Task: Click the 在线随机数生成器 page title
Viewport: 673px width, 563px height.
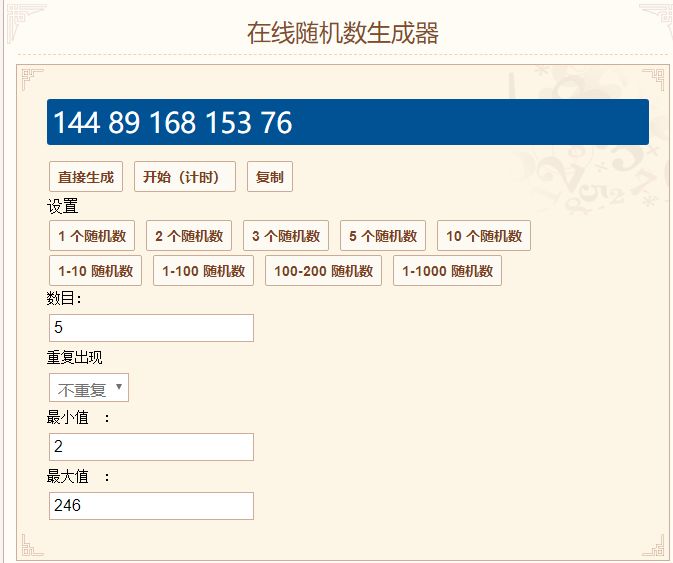Action: pos(343,33)
